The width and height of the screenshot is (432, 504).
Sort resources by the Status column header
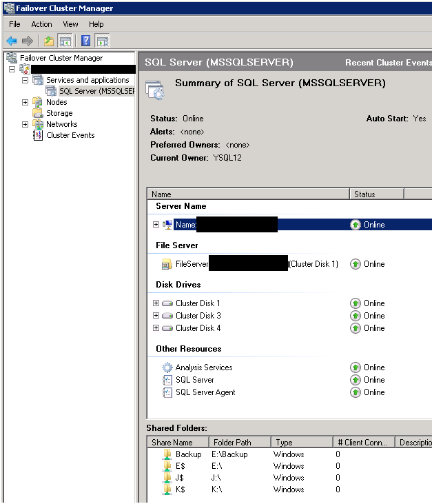point(377,194)
